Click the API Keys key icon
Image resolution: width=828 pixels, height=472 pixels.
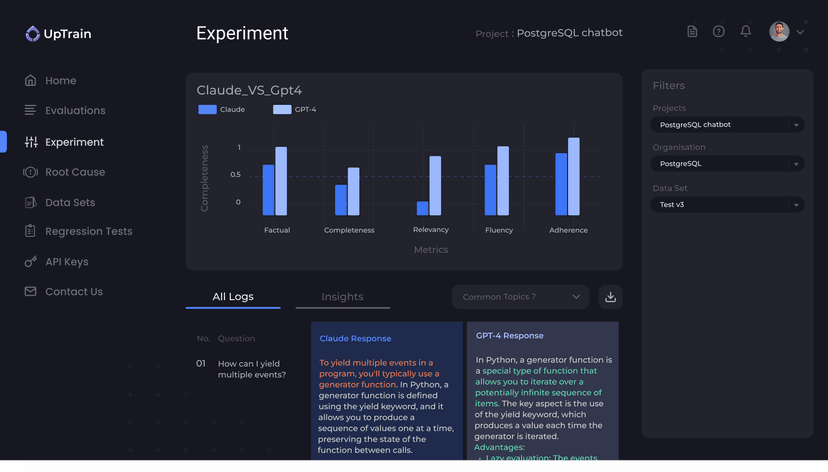pos(31,262)
